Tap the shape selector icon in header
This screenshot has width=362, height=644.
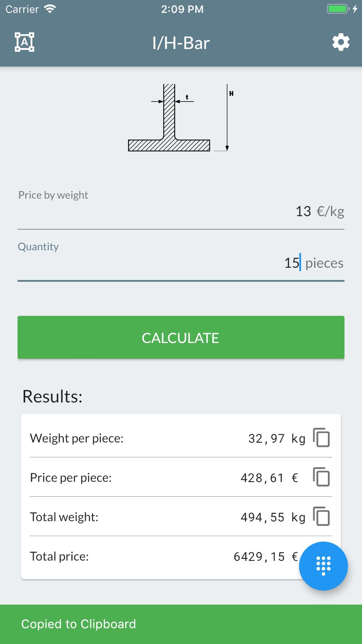tap(25, 42)
